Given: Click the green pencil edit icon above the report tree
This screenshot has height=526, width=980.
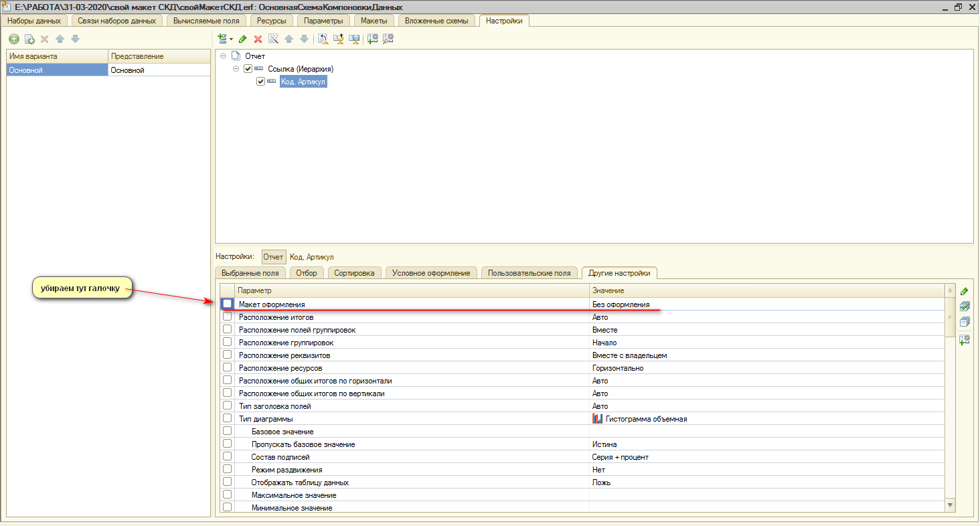Looking at the screenshot, I should (x=242, y=39).
